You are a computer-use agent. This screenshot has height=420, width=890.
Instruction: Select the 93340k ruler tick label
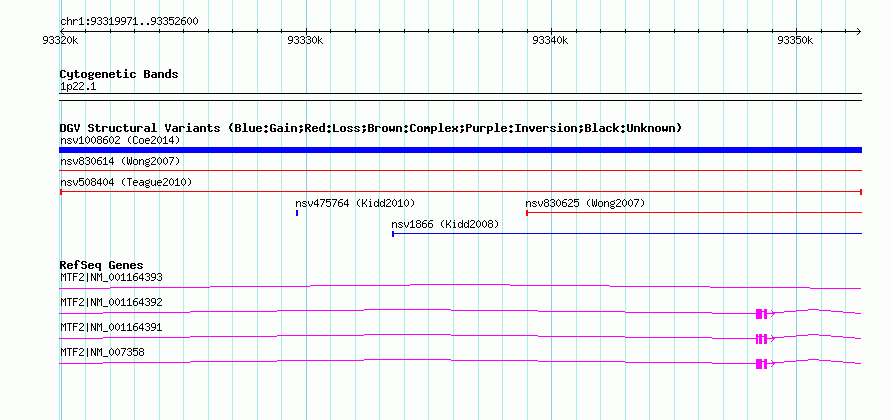click(550, 40)
